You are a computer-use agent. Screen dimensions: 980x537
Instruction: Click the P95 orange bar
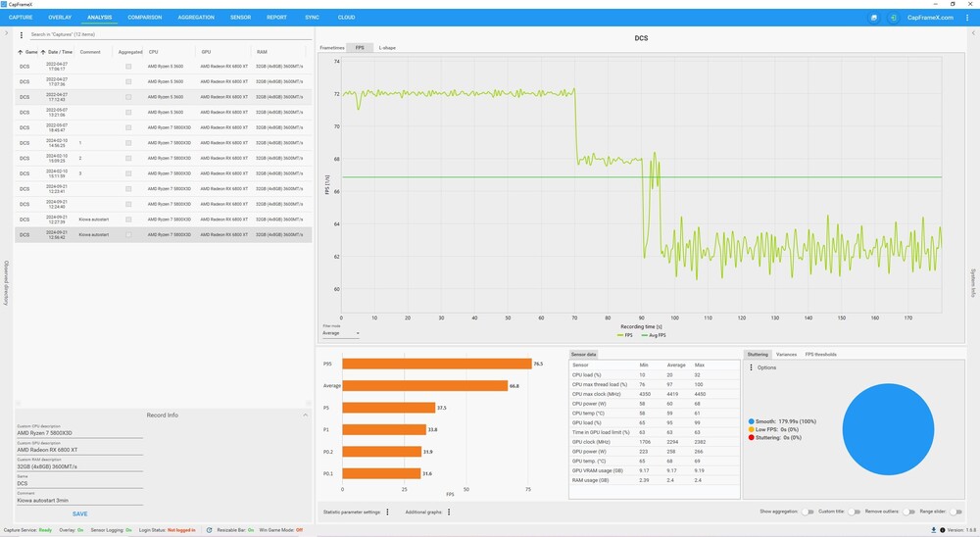pyautogui.click(x=437, y=364)
